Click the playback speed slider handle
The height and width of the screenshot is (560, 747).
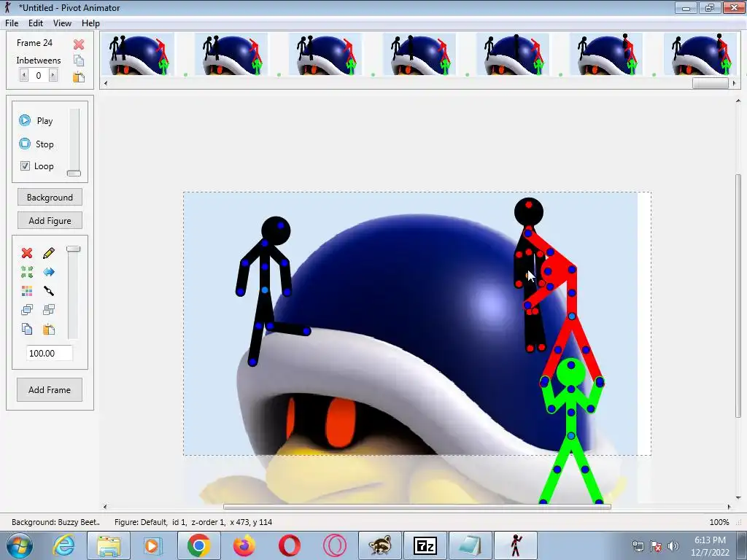pyautogui.click(x=74, y=174)
